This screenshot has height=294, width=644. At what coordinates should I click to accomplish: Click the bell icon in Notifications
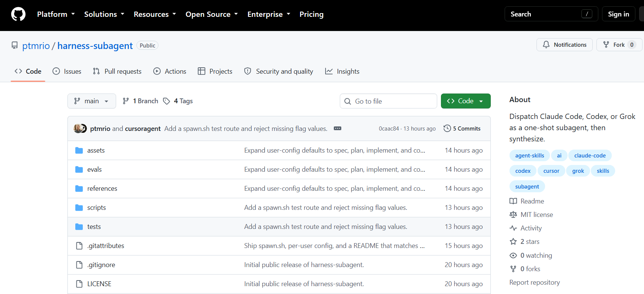tap(546, 45)
